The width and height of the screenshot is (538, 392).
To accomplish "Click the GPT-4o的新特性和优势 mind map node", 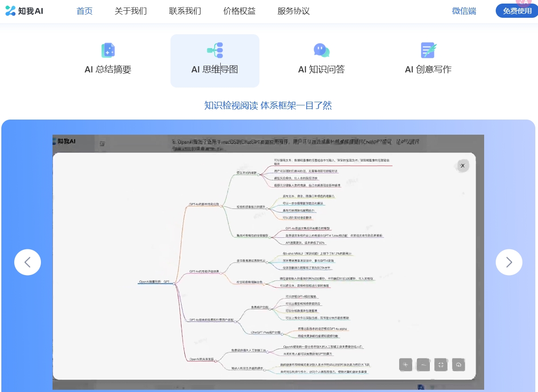I will pos(204,204).
